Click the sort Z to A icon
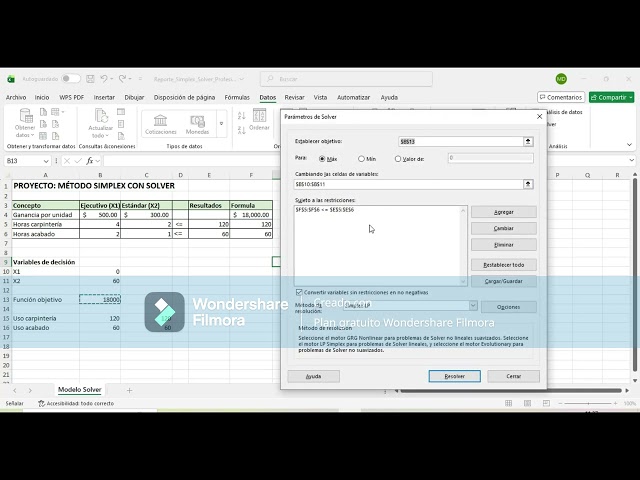Screen dimensions: 640x480 pos(242,130)
